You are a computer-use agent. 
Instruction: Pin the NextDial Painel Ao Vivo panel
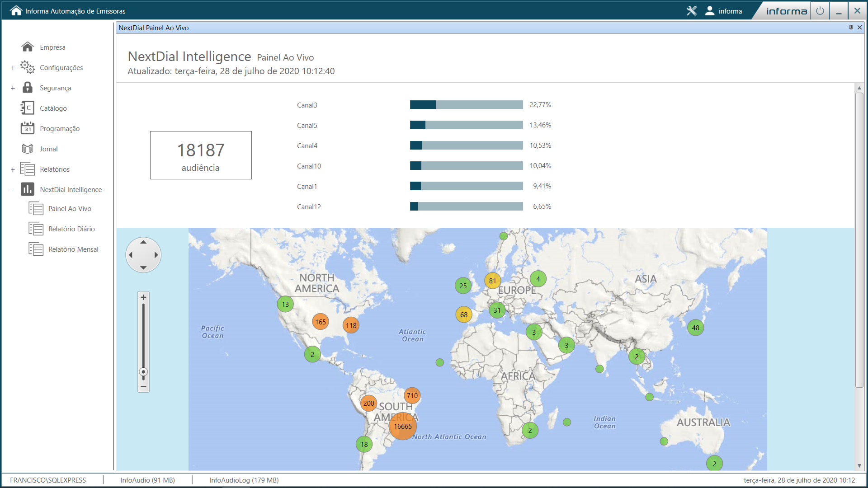[x=851, y=28]
